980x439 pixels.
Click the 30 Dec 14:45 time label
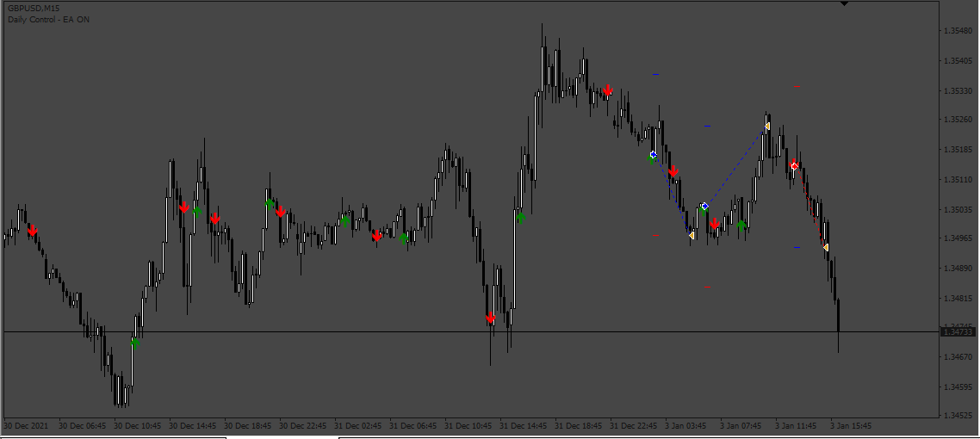[193, 426]
